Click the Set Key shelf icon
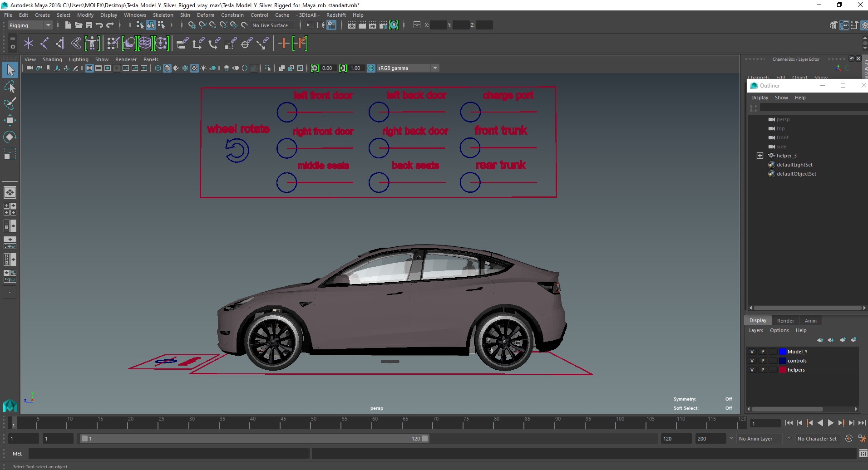Viewport: 868px width, 470px height. coord(284,44)
